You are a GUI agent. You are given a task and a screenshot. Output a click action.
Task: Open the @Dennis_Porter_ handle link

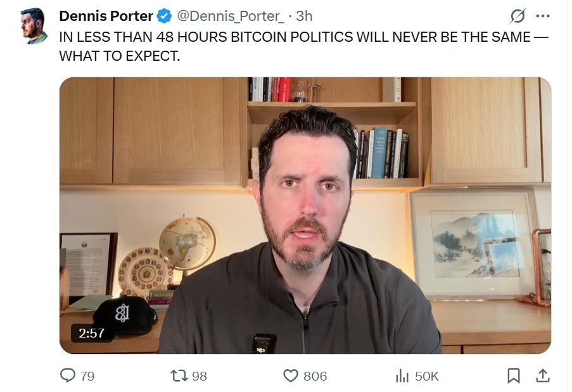pyautogui.click(x=231, y=16)
